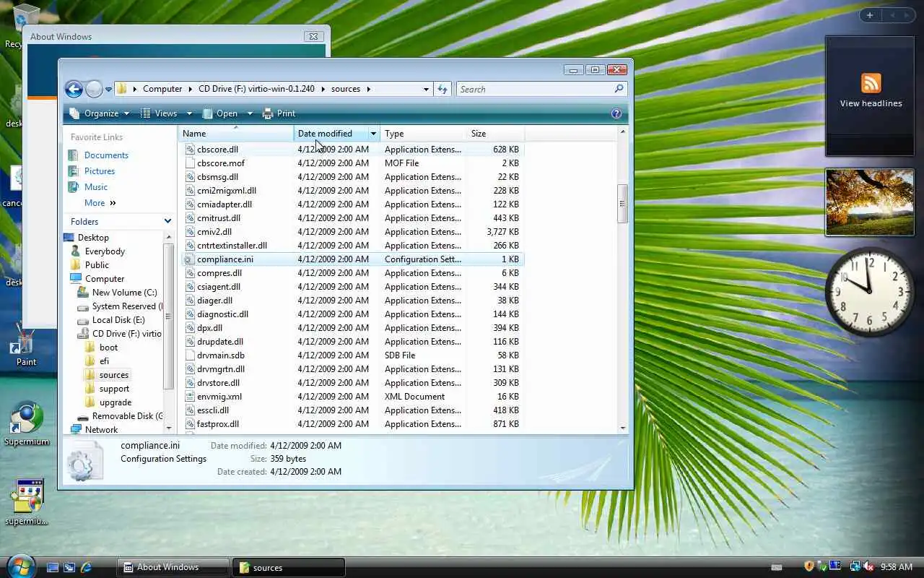Open Pictures favorite link

[x=100, y=171]
